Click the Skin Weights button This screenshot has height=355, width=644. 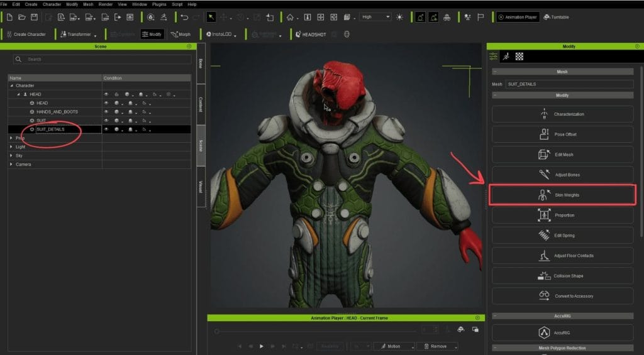coord(562,195)
